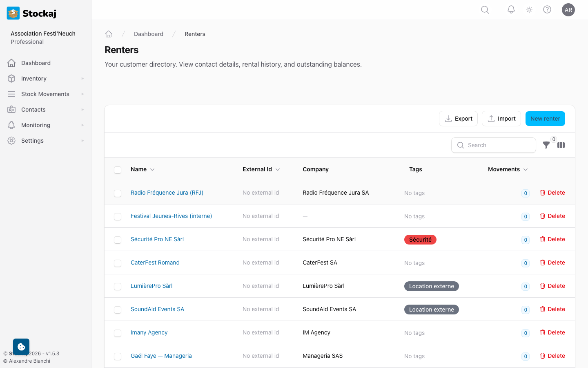This screenshot has height=368, width=588.
Task: Open the Settings sidebar menu item
Action: point(46,141)
